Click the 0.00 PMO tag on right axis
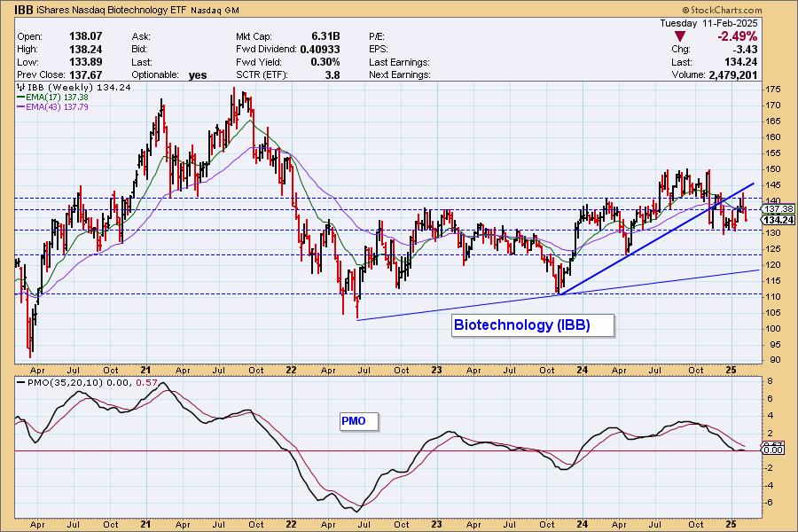Screen dimensions: 798x532 (x=774, y=450)
